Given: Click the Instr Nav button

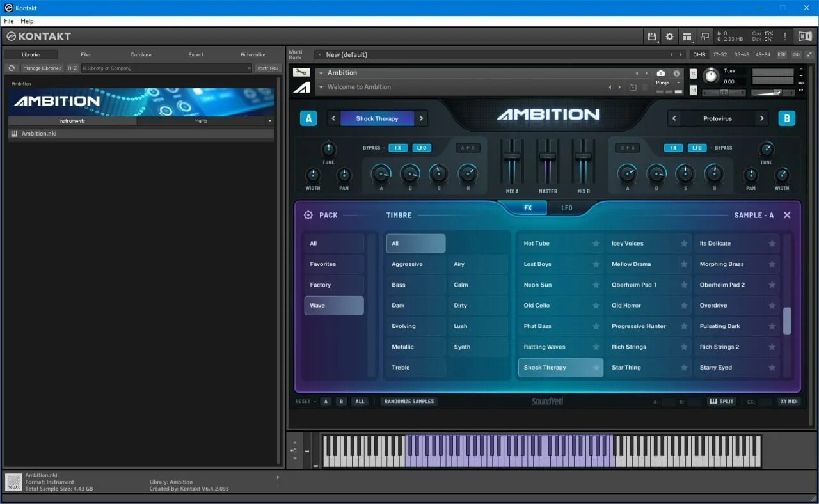Looking at the screenshot, I should click(268, 68).
